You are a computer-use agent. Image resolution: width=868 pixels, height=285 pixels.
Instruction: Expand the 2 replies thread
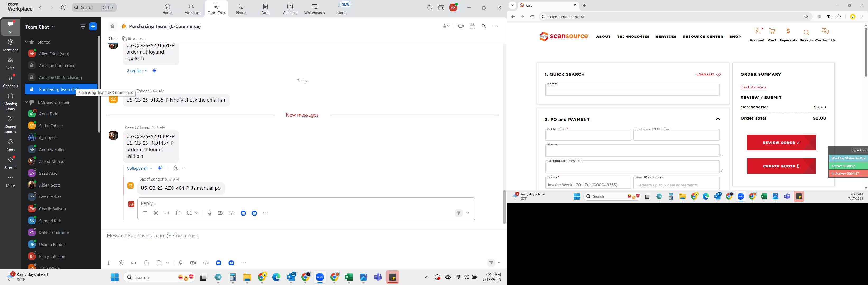[x=137, y=71]
